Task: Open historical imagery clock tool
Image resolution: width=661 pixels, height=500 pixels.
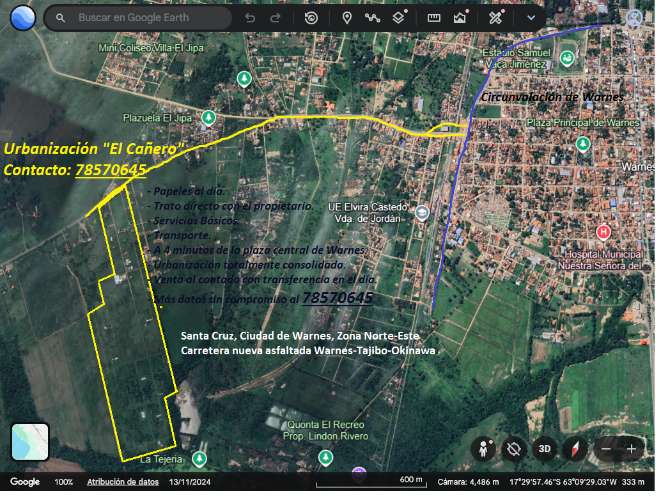Action: (312, 18)
